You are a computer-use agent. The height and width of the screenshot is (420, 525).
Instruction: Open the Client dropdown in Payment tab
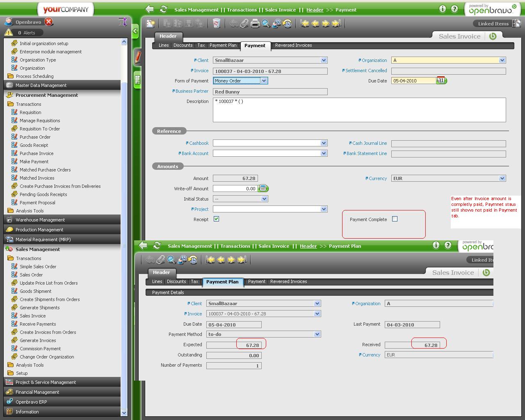coord(324,60)
